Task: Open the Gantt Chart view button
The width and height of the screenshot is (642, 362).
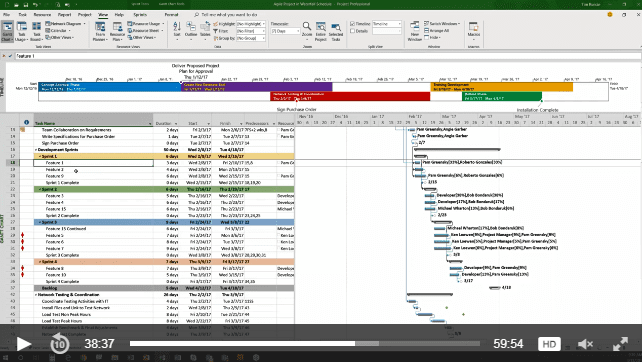Action: [x=7, y=31]
